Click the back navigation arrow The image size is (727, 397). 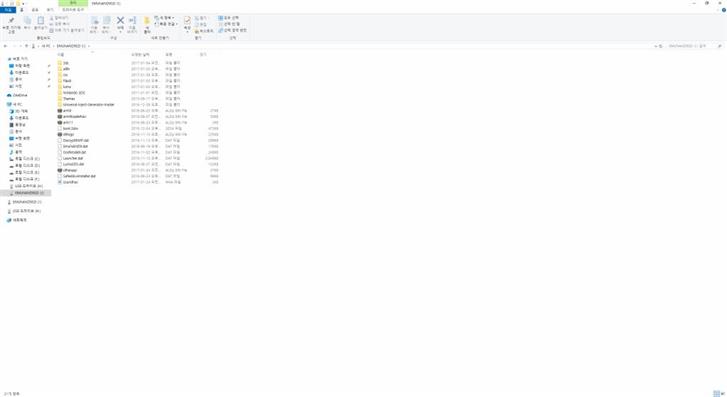pyautogui.click(x=5, y=46)
